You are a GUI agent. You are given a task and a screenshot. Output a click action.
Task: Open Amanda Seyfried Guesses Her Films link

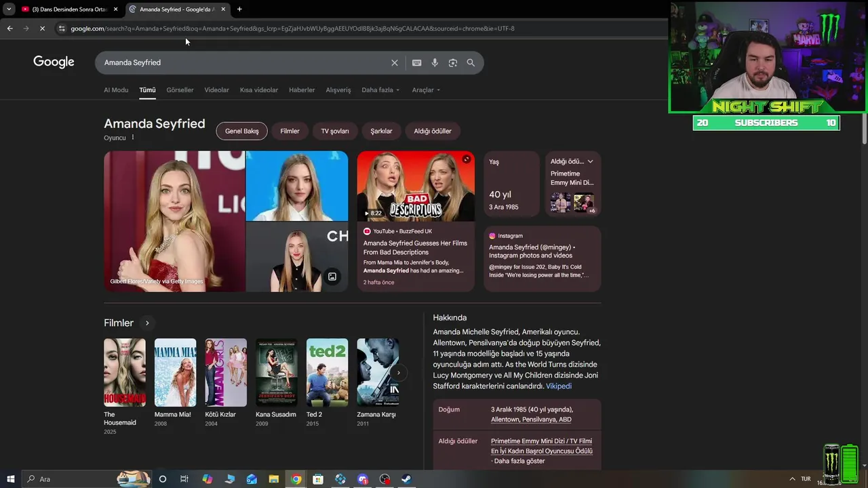coord(415,247)
